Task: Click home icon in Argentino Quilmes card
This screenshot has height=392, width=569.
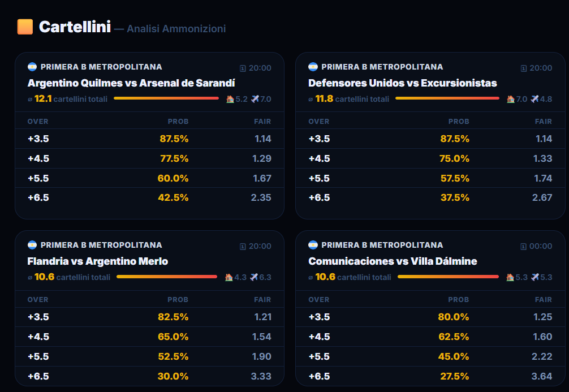Action: (230, 99)
